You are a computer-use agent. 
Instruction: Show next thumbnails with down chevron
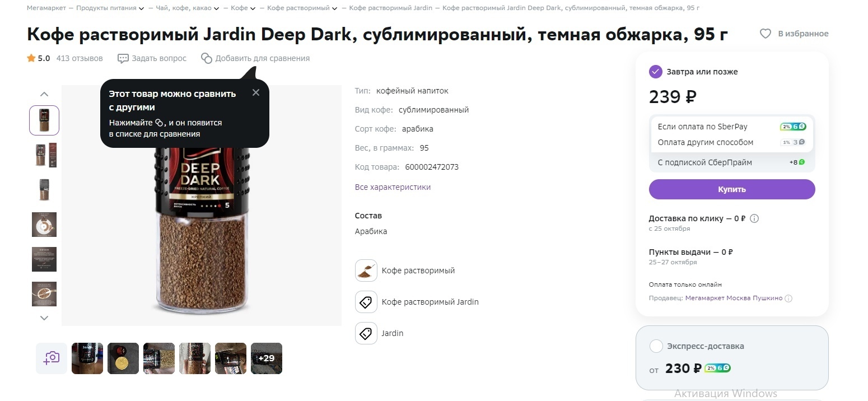[44, 318]
